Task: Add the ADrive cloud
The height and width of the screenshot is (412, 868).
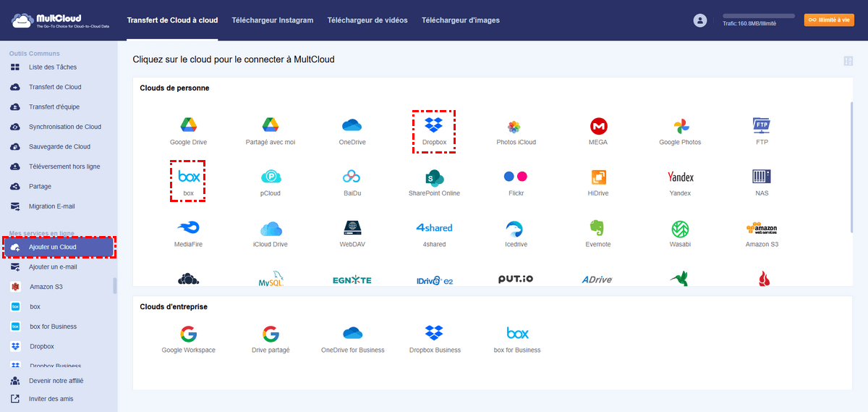Action: (598, 279)
